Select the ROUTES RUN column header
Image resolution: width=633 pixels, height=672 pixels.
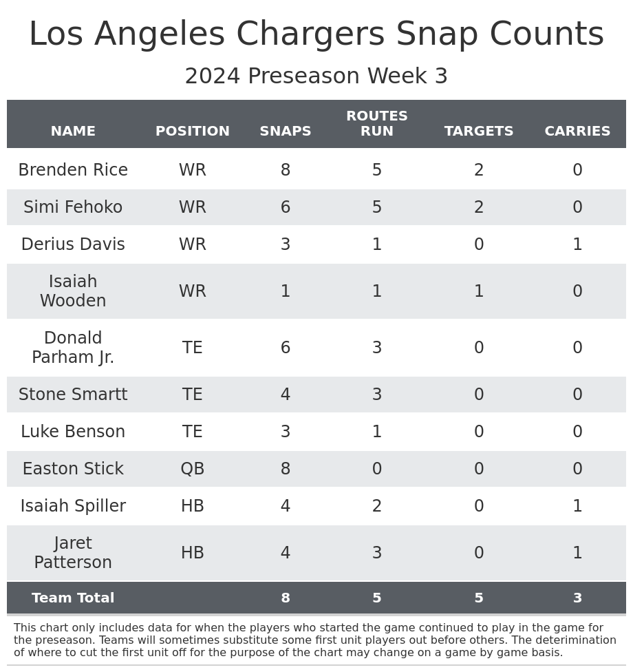377,124
